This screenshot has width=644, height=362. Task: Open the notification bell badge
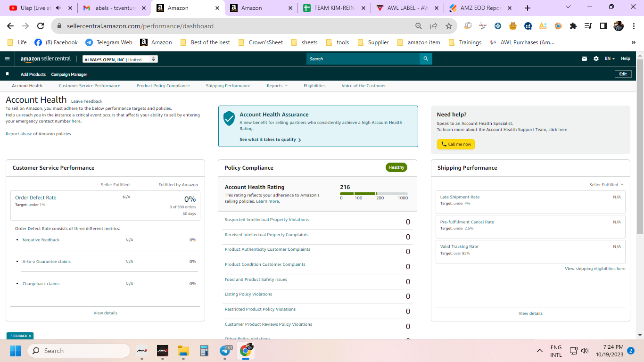click(x=630, y=351)
